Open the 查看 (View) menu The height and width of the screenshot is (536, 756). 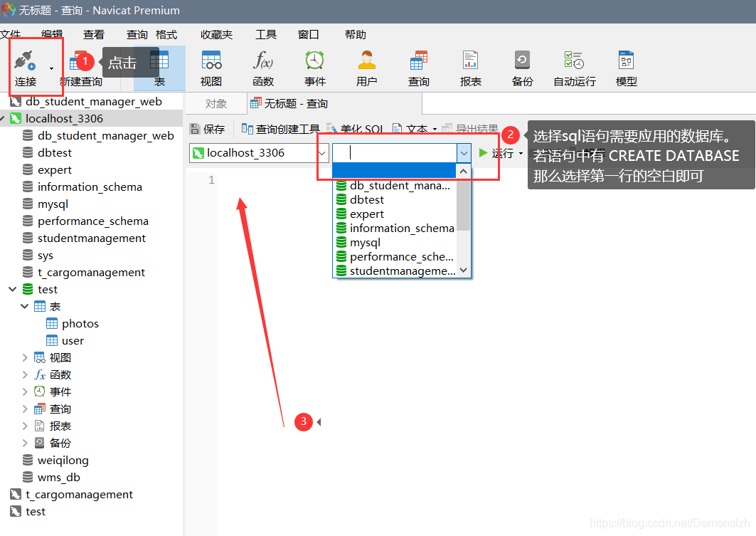pyautogui.click(x=94, y=35)
